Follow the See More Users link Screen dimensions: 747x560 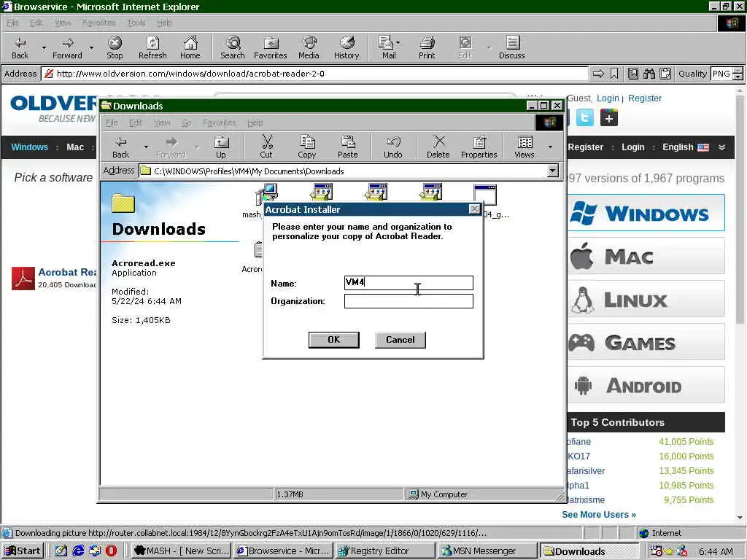tap(599, 515)
